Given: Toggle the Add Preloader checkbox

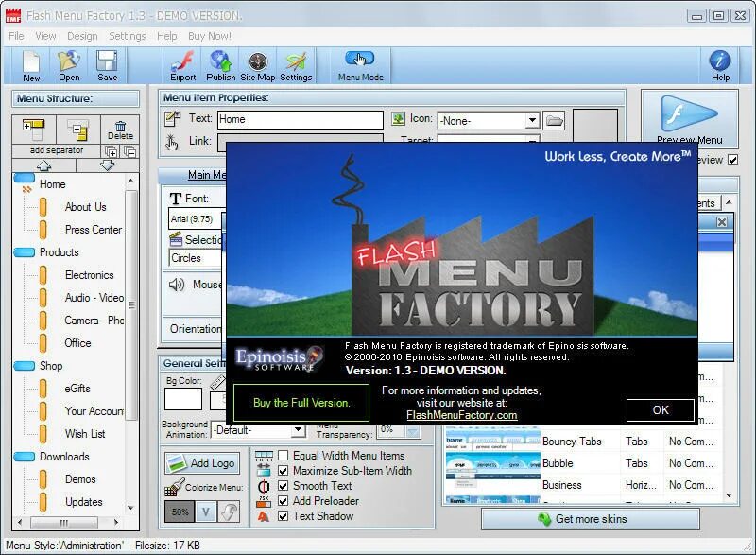Looking at the screenshot, I should point(283,501).
